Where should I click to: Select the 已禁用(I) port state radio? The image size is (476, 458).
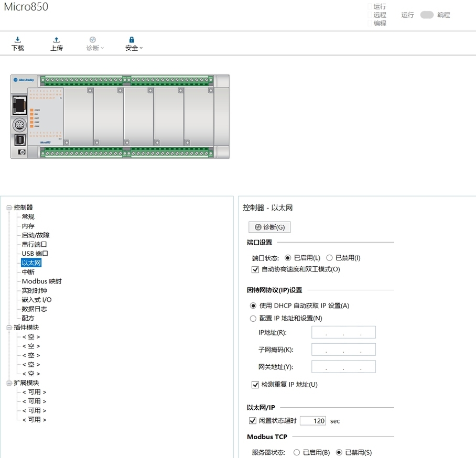(329, 258)
